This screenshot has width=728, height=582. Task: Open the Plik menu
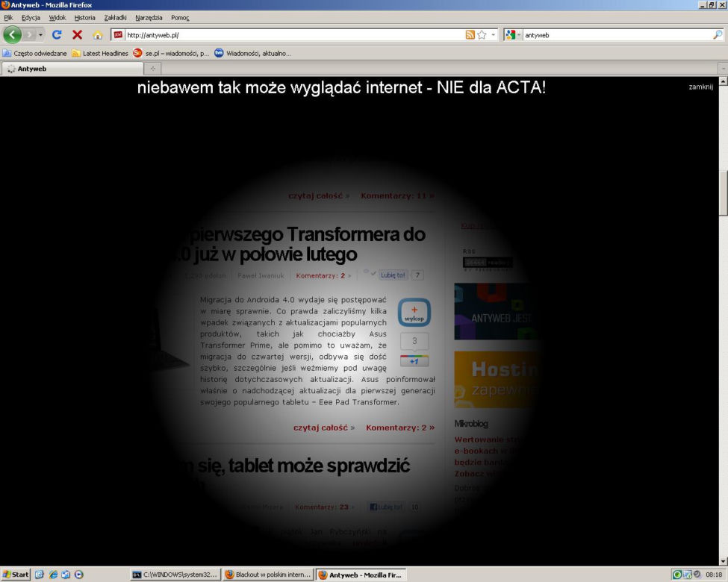tap(8, 18)
